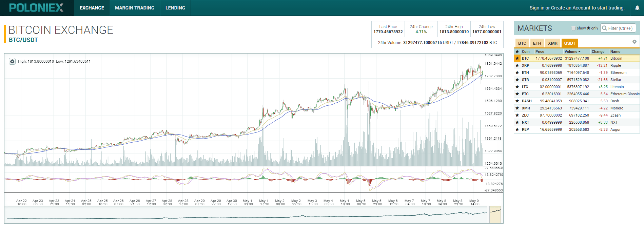Click the Bitcoin name in markets
644x227 pixels.
[616, 58]
